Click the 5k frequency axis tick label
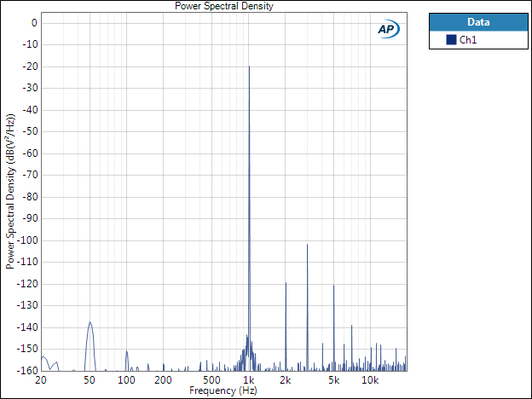 333,380
